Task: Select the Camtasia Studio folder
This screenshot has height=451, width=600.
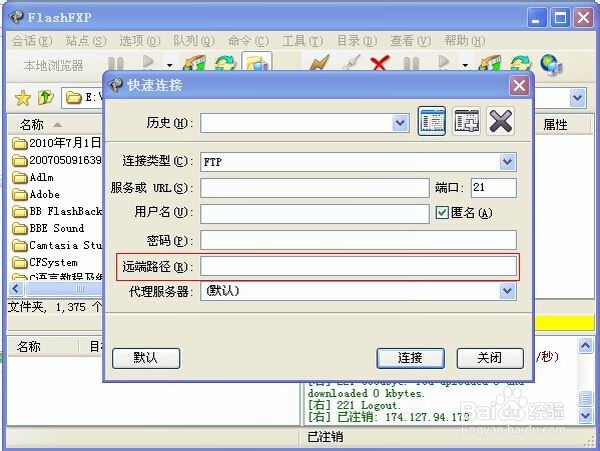Action: coord(57,245)
